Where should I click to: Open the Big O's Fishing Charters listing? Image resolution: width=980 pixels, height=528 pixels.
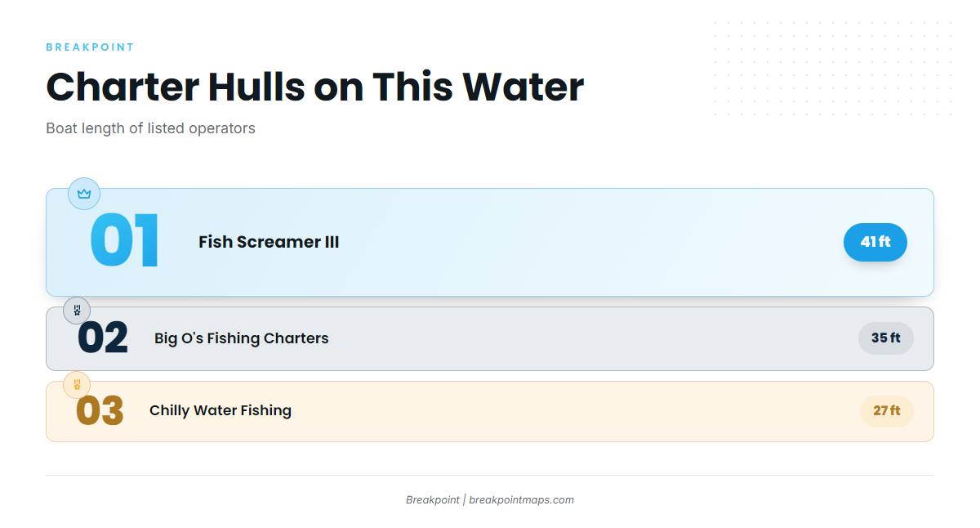coord(242,338)
